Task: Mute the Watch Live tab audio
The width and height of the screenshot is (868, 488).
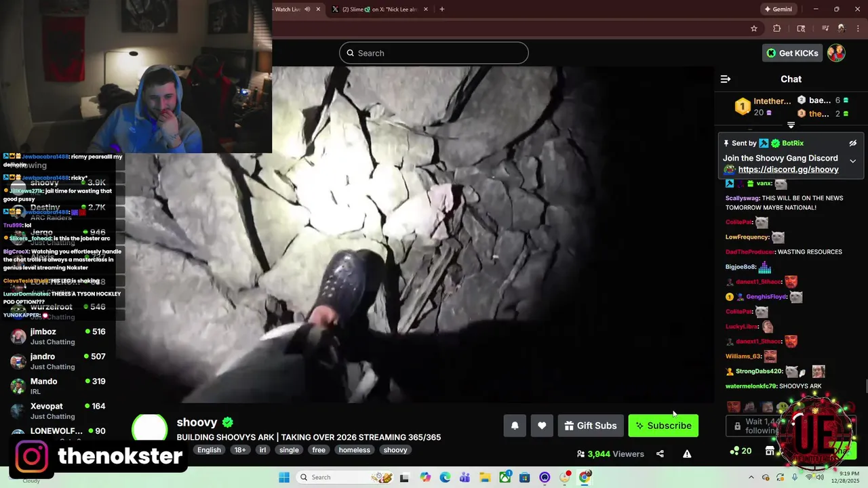Action: click(307, 9)
